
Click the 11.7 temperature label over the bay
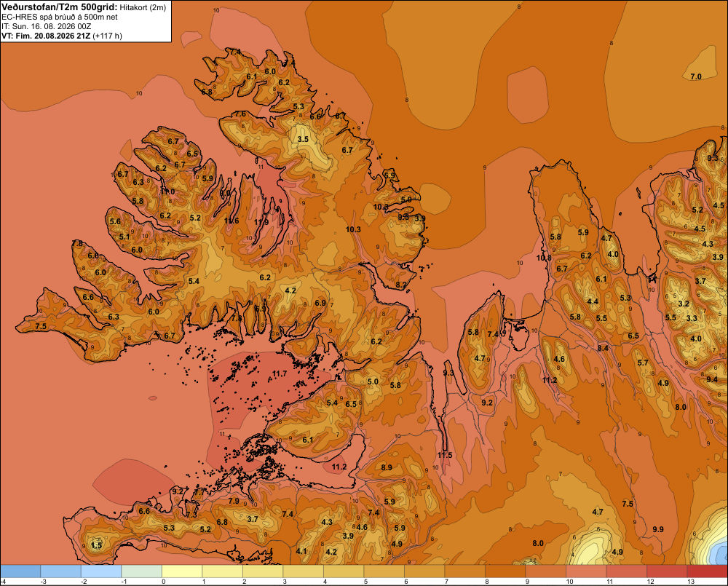pyautogui.click(x=280, y=373)
